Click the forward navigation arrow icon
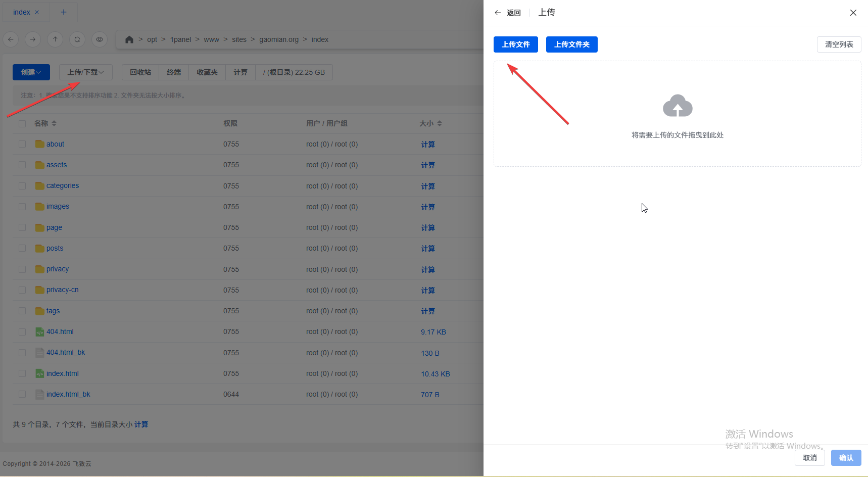The height and width of the screenshot is (477, 868). (33, 39)
